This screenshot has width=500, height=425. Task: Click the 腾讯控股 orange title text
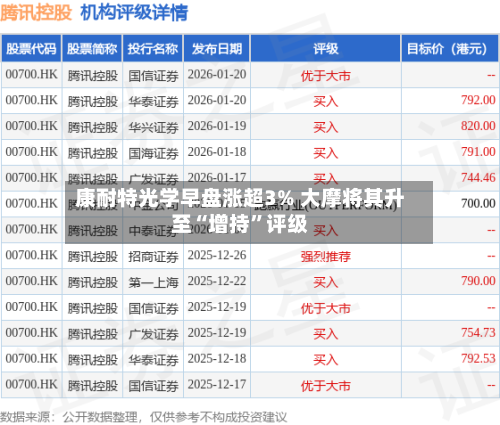[x=36, y=13]
